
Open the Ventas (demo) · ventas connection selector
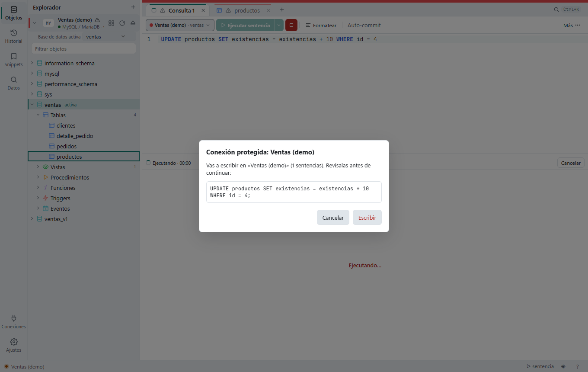coord(180,25)
